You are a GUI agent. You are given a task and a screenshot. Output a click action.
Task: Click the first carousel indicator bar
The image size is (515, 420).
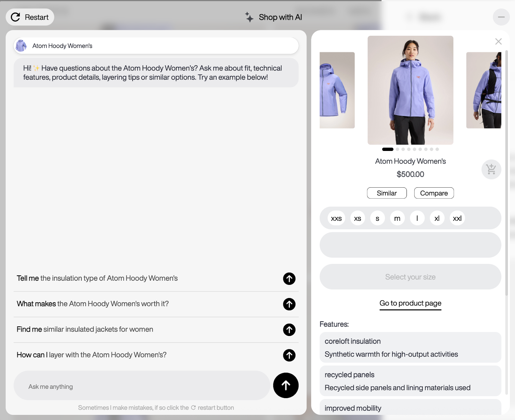[388, 149]
